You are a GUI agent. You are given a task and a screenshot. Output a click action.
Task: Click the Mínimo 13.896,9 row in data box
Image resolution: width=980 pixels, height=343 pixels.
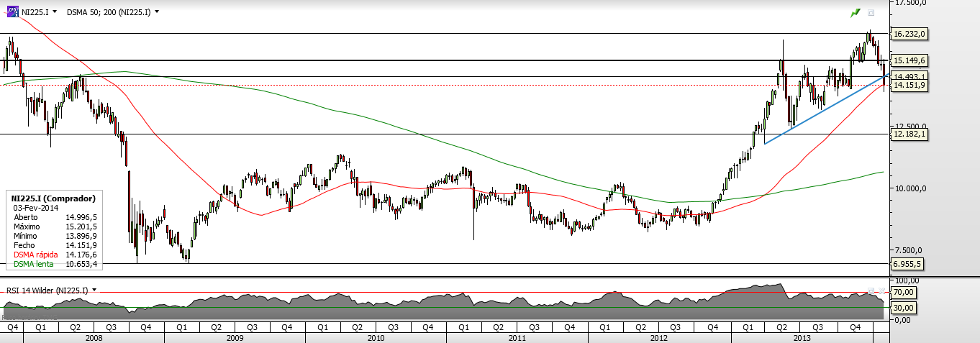pyautogui.click(x=55, y=235)
